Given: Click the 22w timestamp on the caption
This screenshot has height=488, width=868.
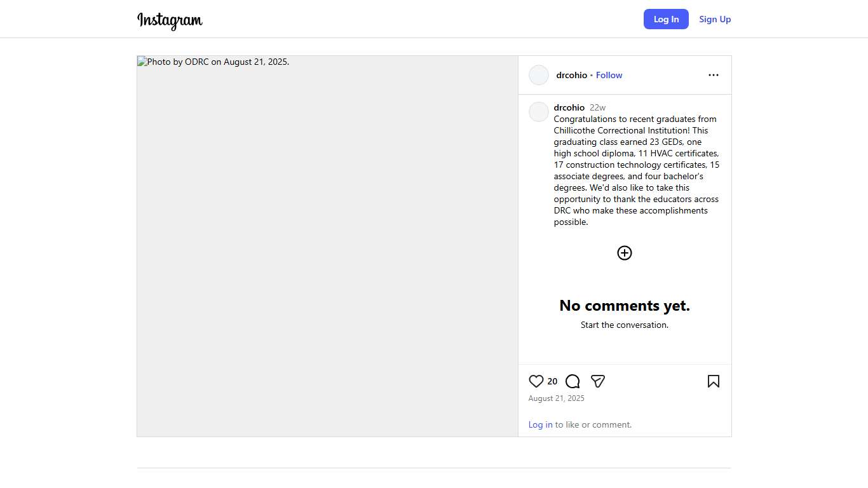Looking at the screenshot, I should [x=597, y=107].
